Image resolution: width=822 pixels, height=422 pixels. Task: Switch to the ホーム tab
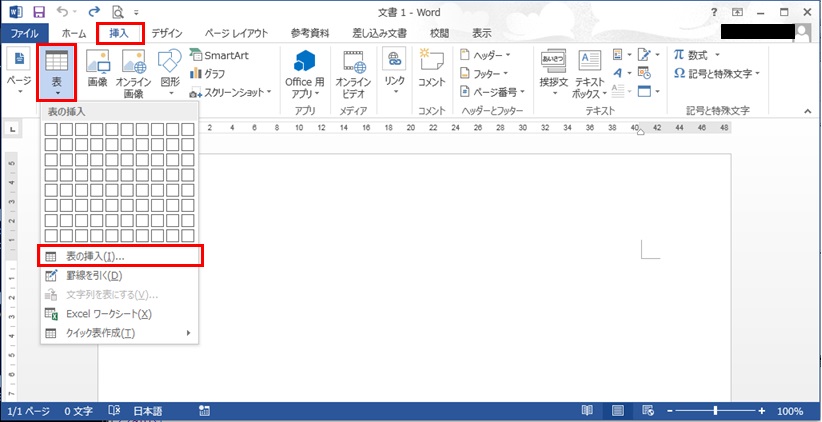[x=73, y=34]
